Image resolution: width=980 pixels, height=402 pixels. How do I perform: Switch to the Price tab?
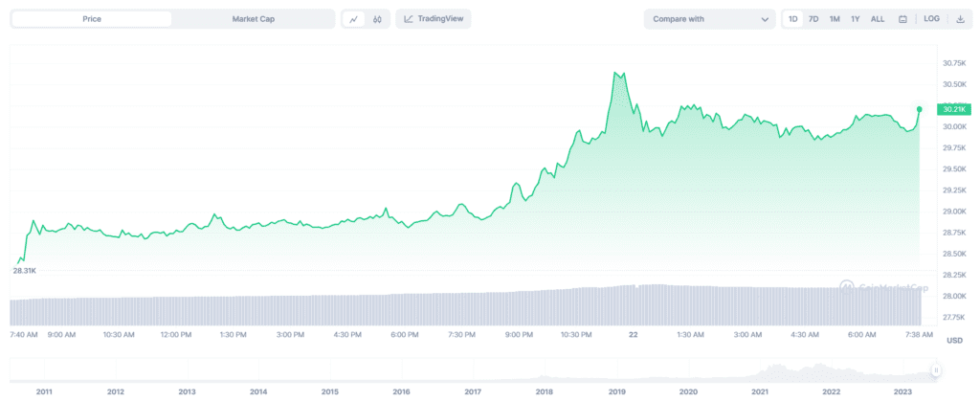pos(92,19)
